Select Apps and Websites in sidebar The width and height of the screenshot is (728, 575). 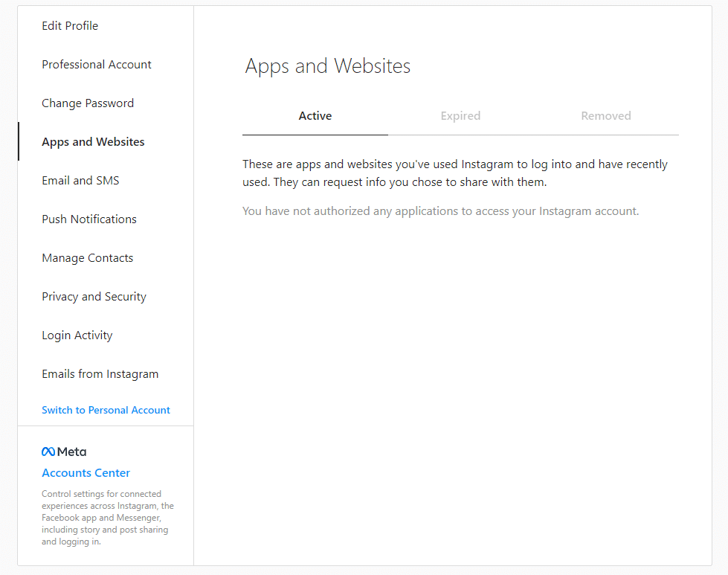coord(92,141)
